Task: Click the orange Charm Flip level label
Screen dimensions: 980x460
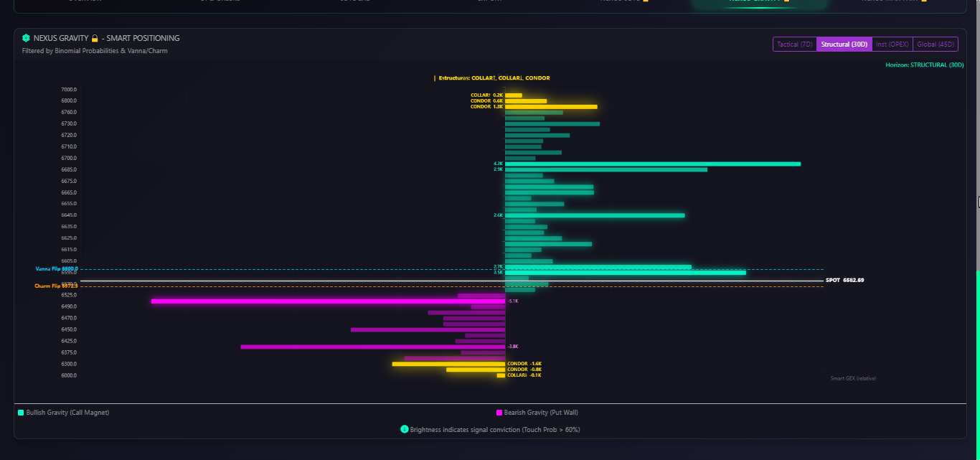Action: [x=56, y=286]
